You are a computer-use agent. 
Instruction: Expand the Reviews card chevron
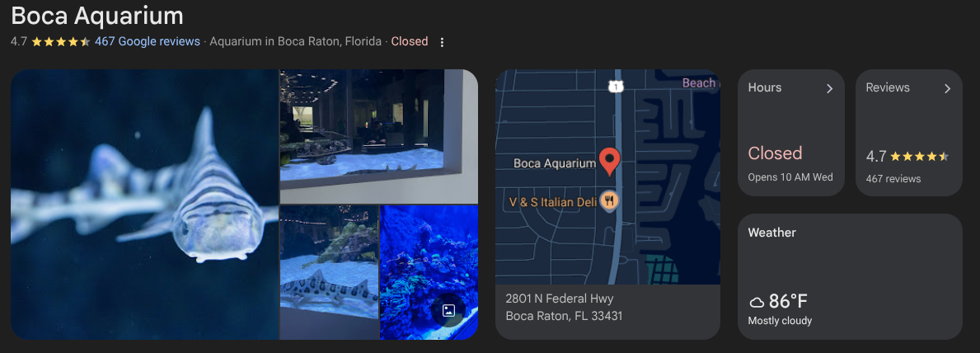pyautogui.click(x=947, y=88)
